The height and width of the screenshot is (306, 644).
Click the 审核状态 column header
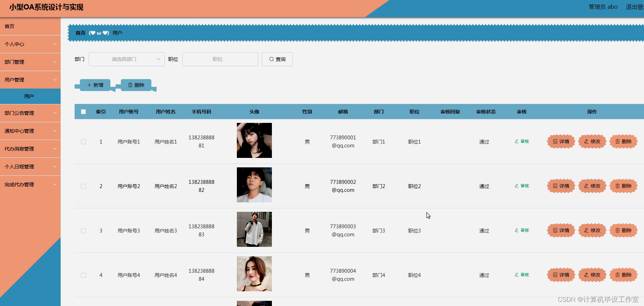(x=486, y=112)
